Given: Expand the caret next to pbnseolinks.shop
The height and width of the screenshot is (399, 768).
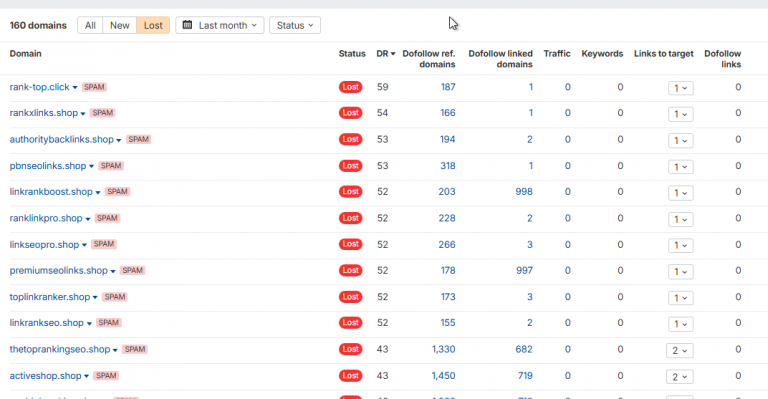Looking at the screenshot, I should (91, 166).
